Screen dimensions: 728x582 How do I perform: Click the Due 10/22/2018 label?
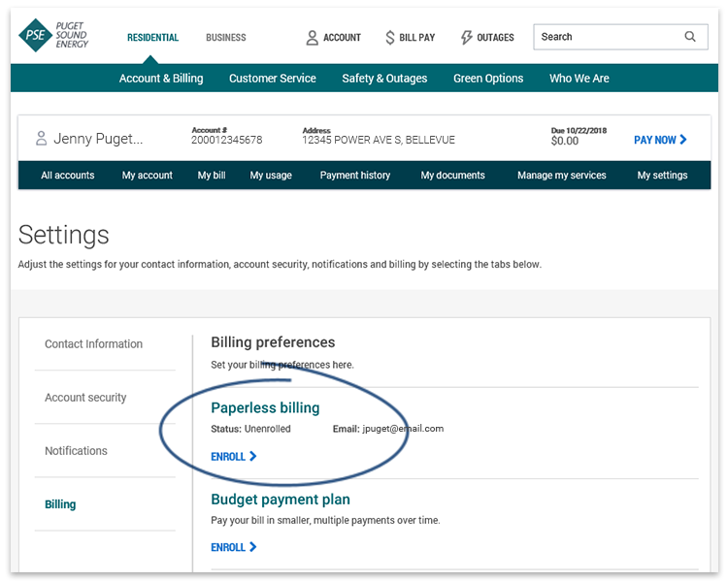point(579,130)
